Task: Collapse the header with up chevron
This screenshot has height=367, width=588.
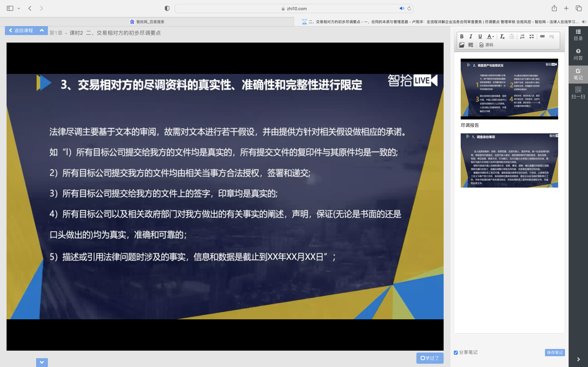Action: click(x=42, y=30)
